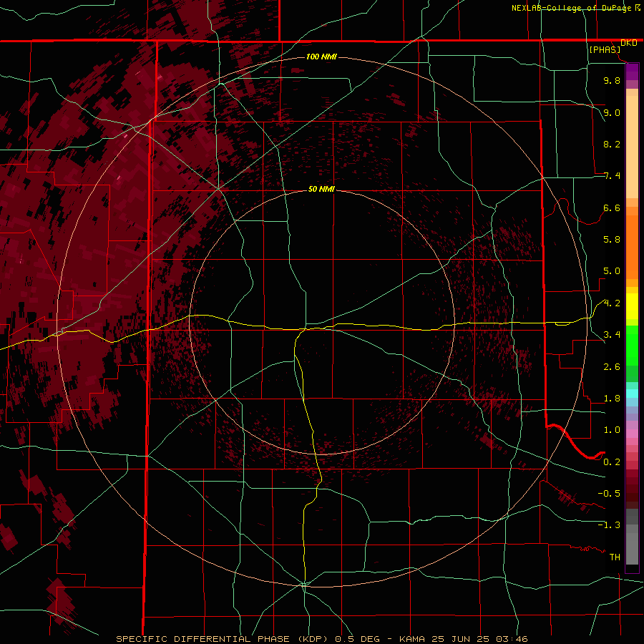Click the purple swatch atop the color bar
The width and height of the screenshot is (644, 644).
click(632, 72)
